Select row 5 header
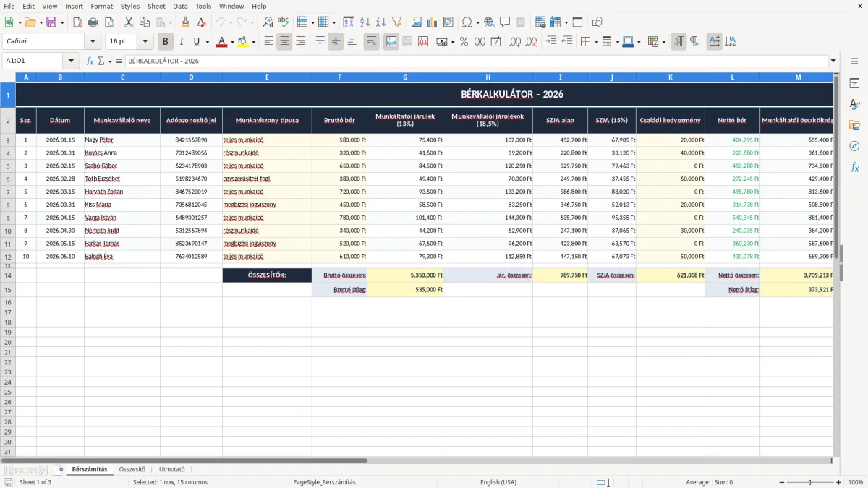The height and width of the screenshot is (488, 868). (8, 166)
